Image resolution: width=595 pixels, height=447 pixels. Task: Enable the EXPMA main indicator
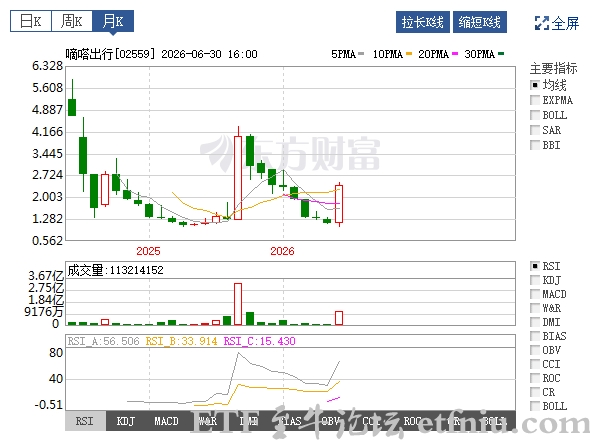pyautogui.click(x=535, y=100)
